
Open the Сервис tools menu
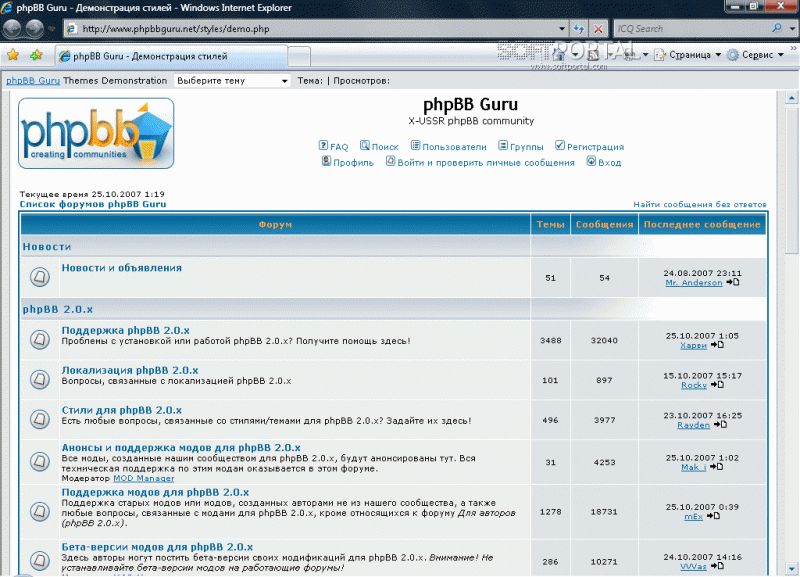pos(756,55)
